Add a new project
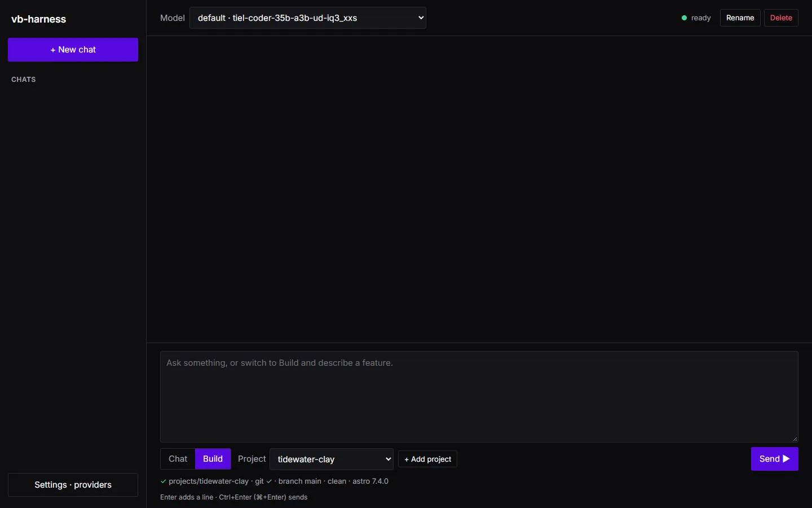This screenshot has width=812, height=508. [x=427, y=459]
